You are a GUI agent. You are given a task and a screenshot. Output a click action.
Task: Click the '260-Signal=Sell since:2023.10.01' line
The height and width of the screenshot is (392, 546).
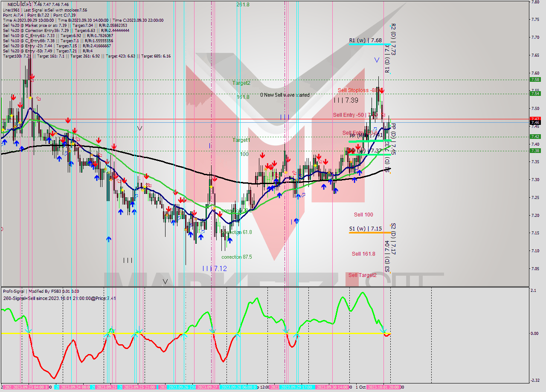(x=60, y=298)
